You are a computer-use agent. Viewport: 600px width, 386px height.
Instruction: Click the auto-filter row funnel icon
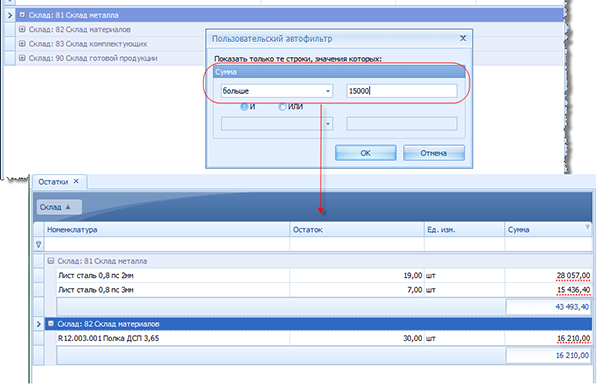39,244
